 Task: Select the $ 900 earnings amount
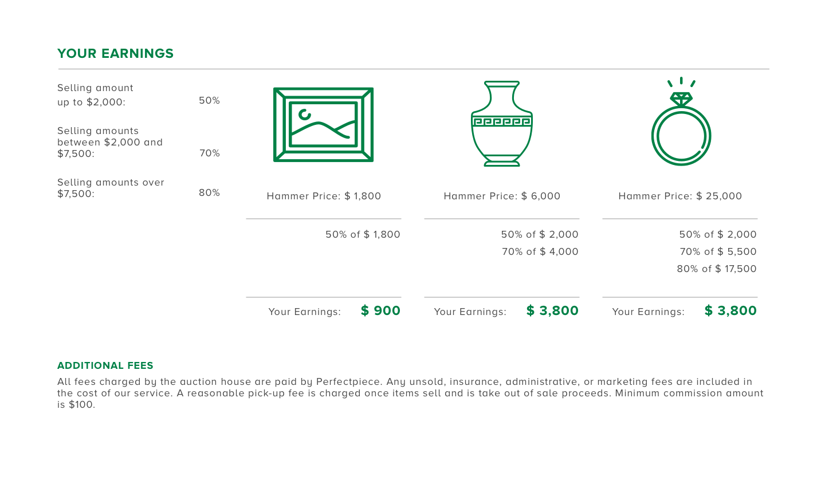click(380, 310)
